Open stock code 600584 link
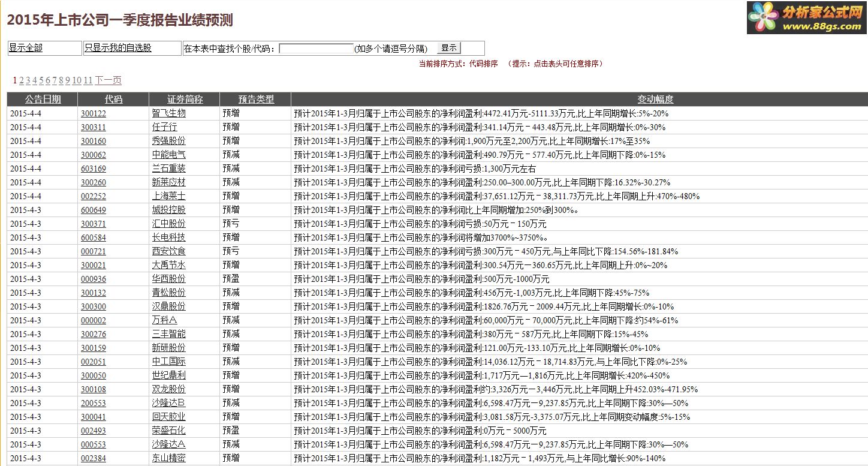 pos(94,237)
